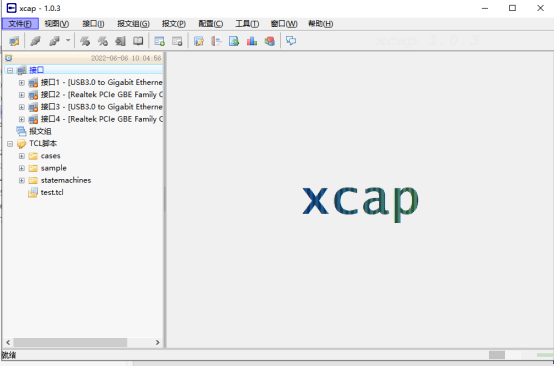The width and height of the screenshot is (554, 366).
Task: Click the second gray percent-style toolbar icon
Action: (102, 41)
